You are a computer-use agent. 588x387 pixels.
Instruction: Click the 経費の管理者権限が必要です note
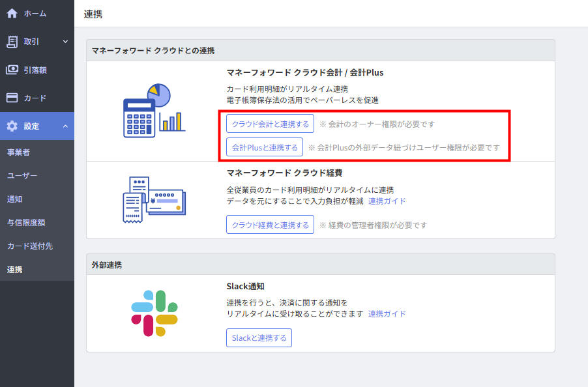(373, 225)
